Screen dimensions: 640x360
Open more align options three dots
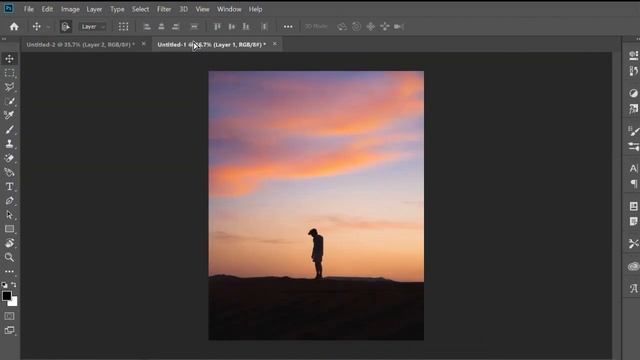(288, 27)
